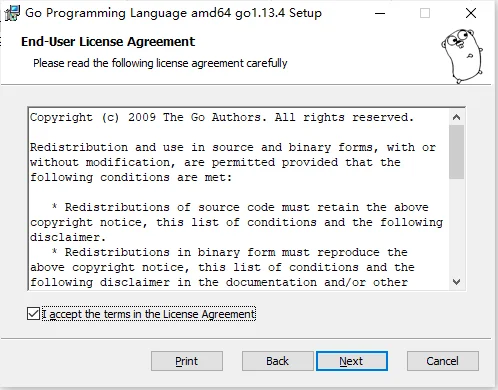
Task: Click the window title "Go Programming Language amd64"
Action: [x=173, y=13]
